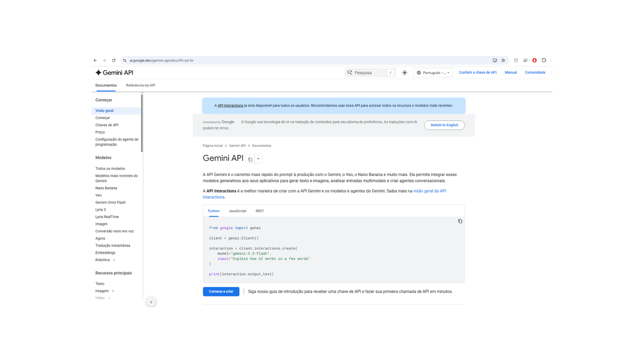The image size is (644, 362).
Task: Click the Gemini sparkle logo
Action: 98,72
